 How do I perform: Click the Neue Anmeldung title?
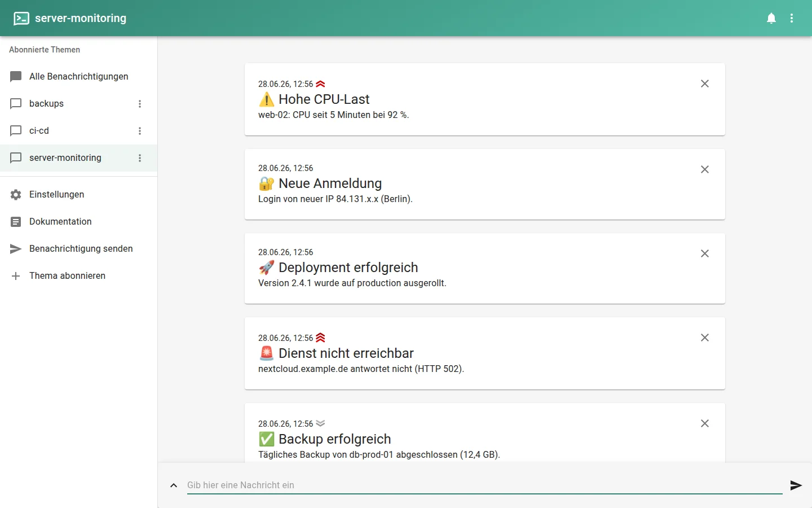[330, 183]
